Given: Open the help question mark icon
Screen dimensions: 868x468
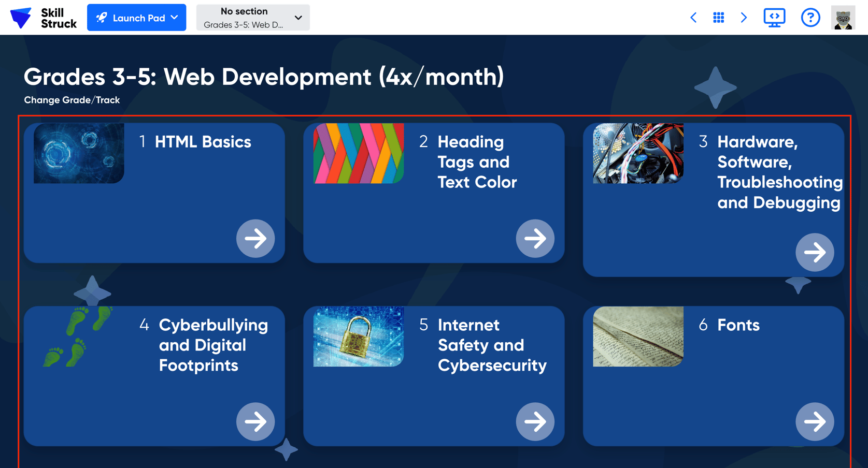Looking at the screenshot, I should pyautogui.click(x=810, y=18).
